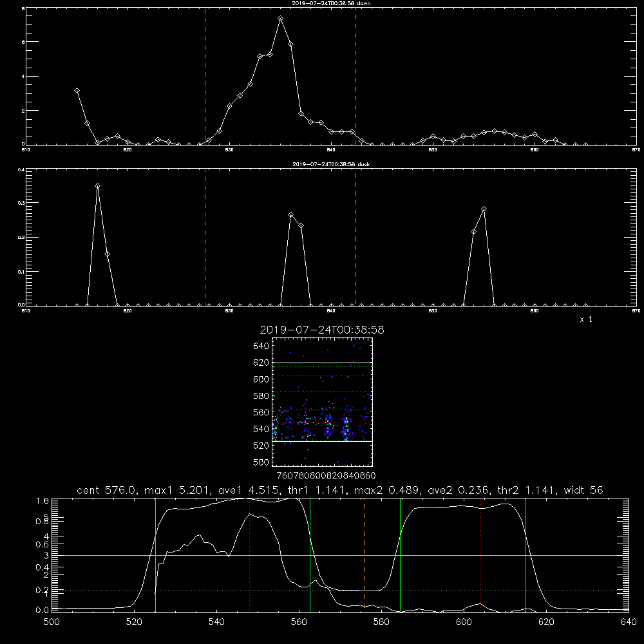
Task: Click the 'max2 0.489' value
Action: [x=386, y=490]
